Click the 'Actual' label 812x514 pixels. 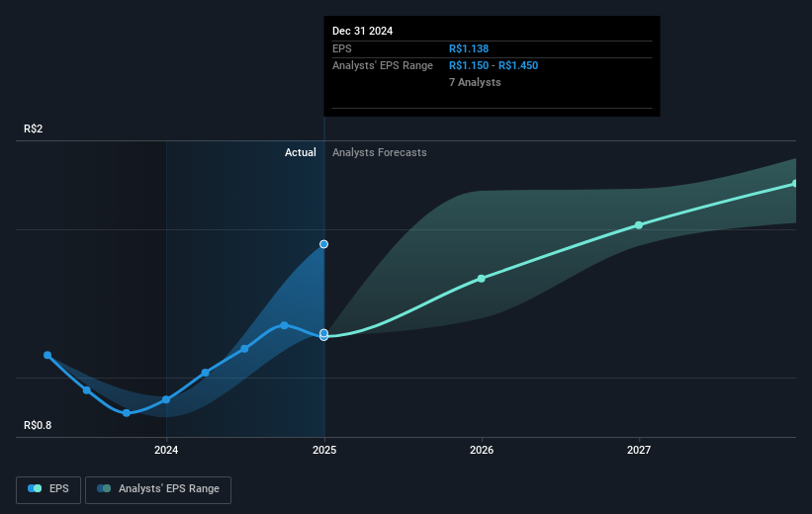point(301,152)
